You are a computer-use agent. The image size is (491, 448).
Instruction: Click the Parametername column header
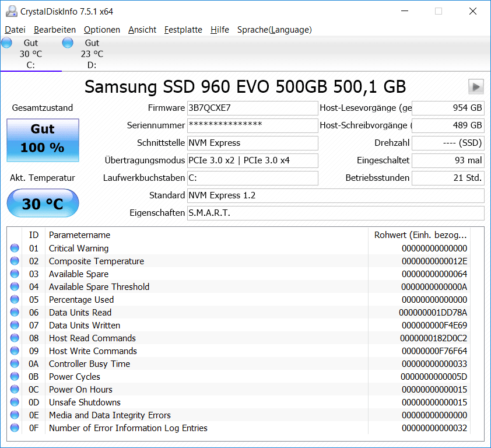point(206,235)
